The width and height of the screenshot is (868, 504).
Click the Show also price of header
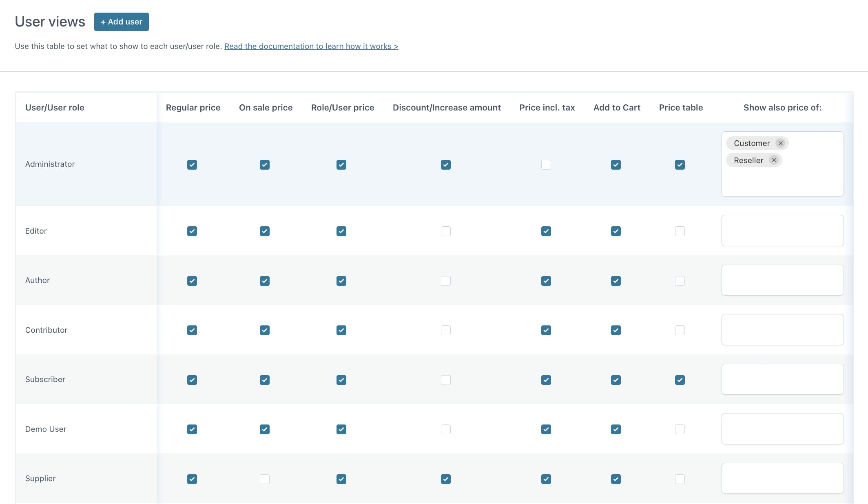coord(782,108)
